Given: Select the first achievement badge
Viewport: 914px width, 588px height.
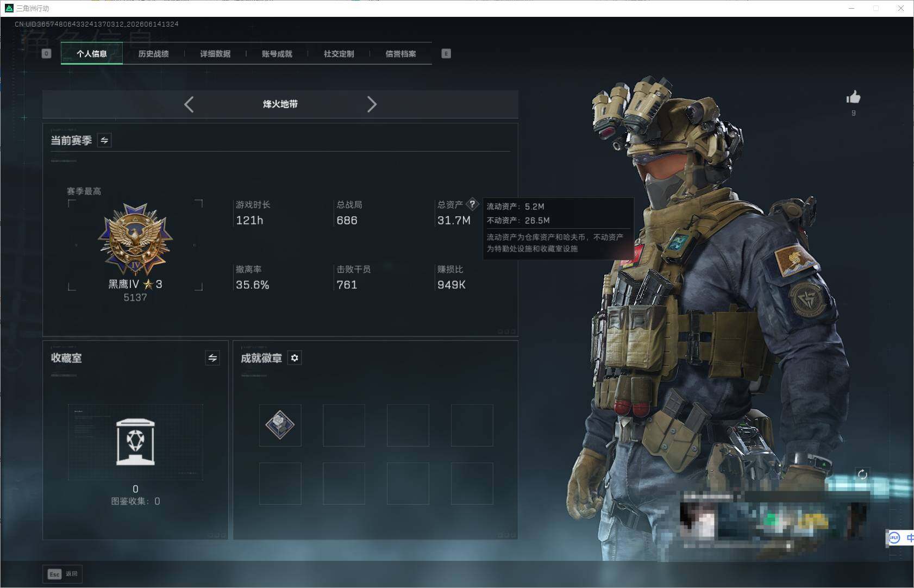Looking at the screenshot, I should (x=280, y=425).
